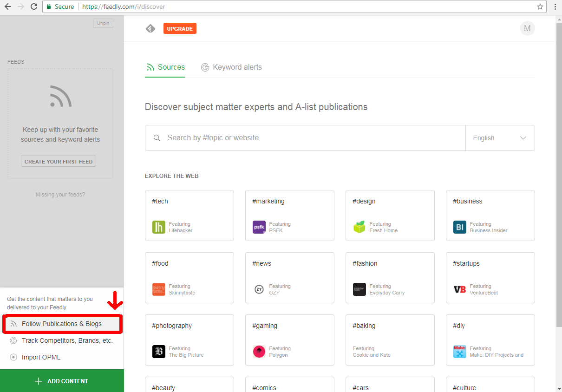Image resolution: width=562 pixels, height=392 pixels.
Task: Click The Big Picture logo icon
Action: 159,352
